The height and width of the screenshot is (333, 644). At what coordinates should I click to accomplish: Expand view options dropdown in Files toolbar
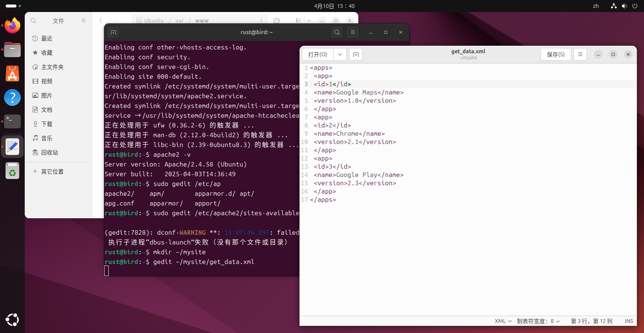point(309,21)
